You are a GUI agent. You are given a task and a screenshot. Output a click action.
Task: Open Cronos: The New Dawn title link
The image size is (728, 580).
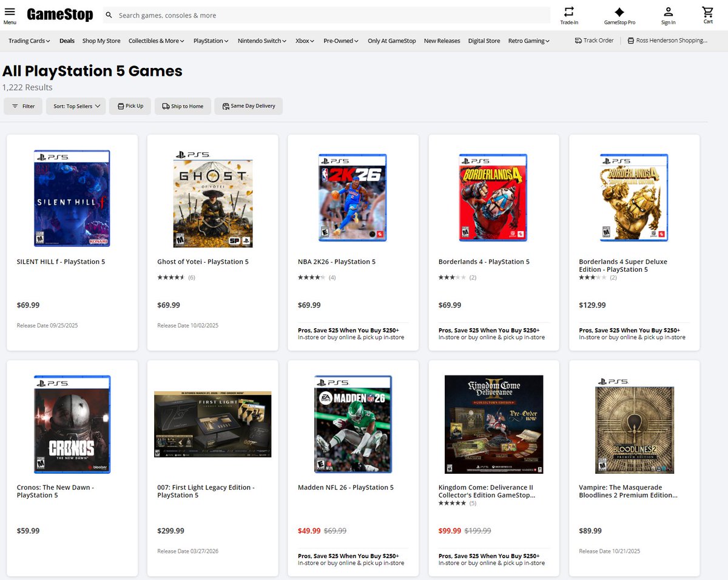[x=55, y=491]
